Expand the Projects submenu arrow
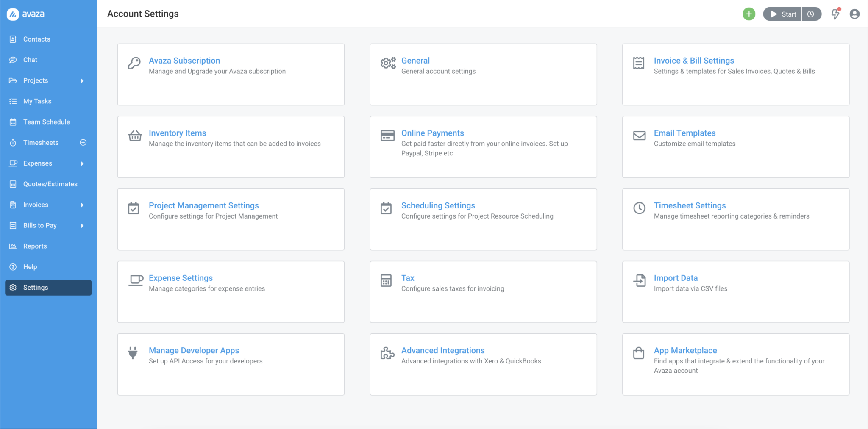This screenshot has width=868, height=429. (82, 81)
